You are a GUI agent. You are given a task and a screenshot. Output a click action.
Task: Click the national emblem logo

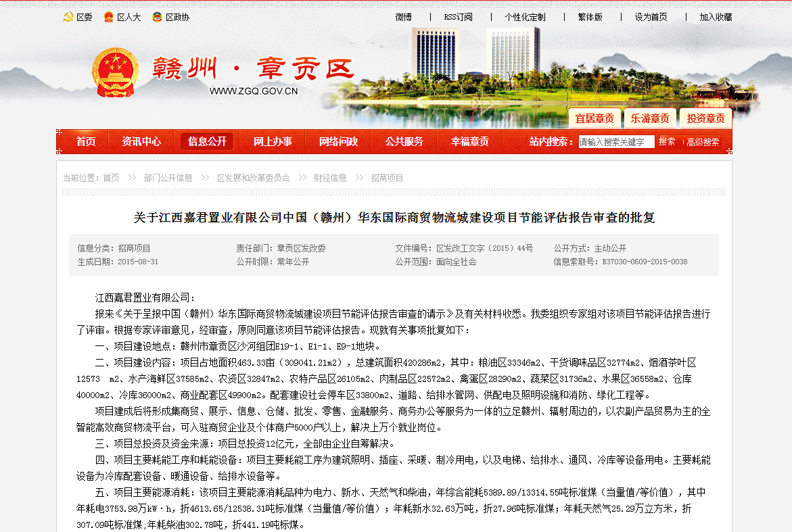115,72
